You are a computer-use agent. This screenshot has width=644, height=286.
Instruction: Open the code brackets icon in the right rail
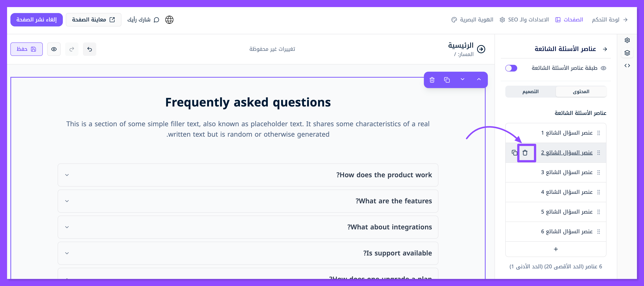point(627,66)
